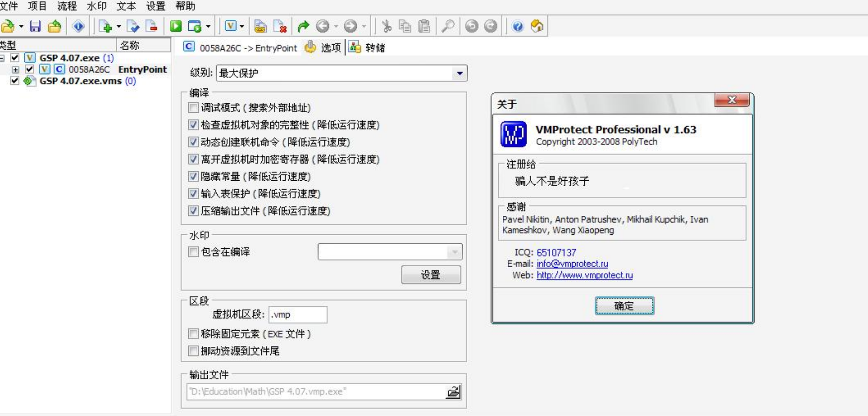The image size is (868, 416).
Task: Click the clipboard paste icon
Action: [x=424, y=26]
